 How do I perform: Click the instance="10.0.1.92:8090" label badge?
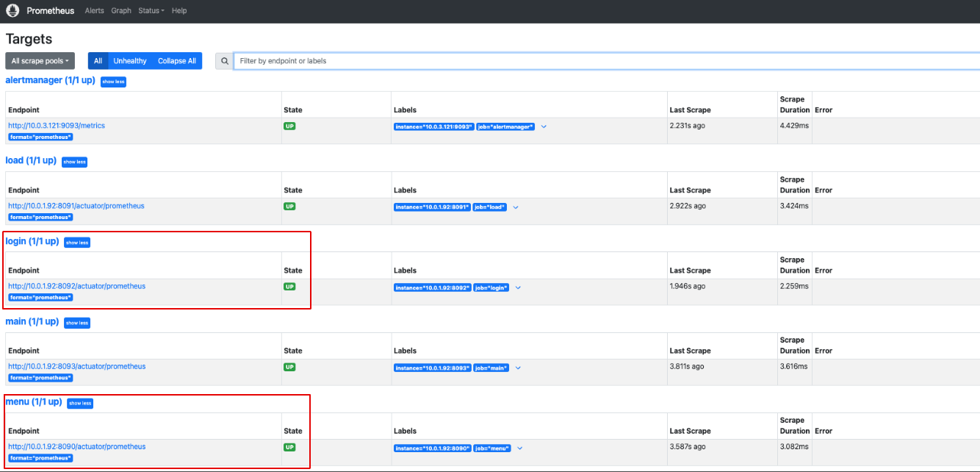click(432, 448)
